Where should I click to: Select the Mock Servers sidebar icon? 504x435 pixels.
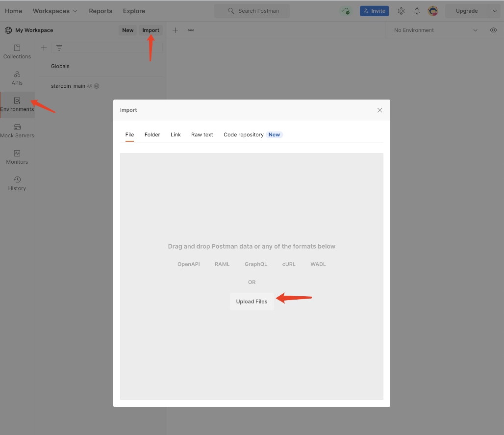(17, 130)
